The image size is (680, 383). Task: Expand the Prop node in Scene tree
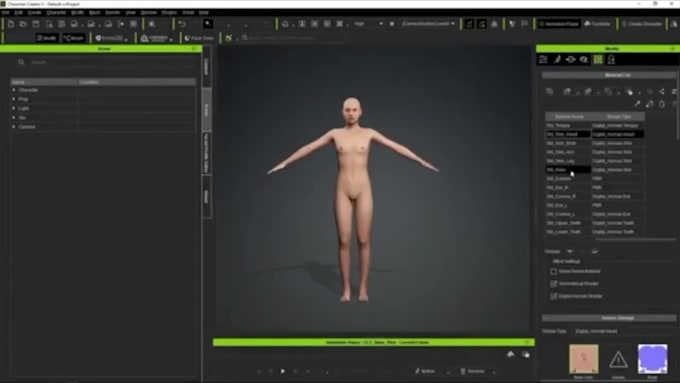pos(14,99)
